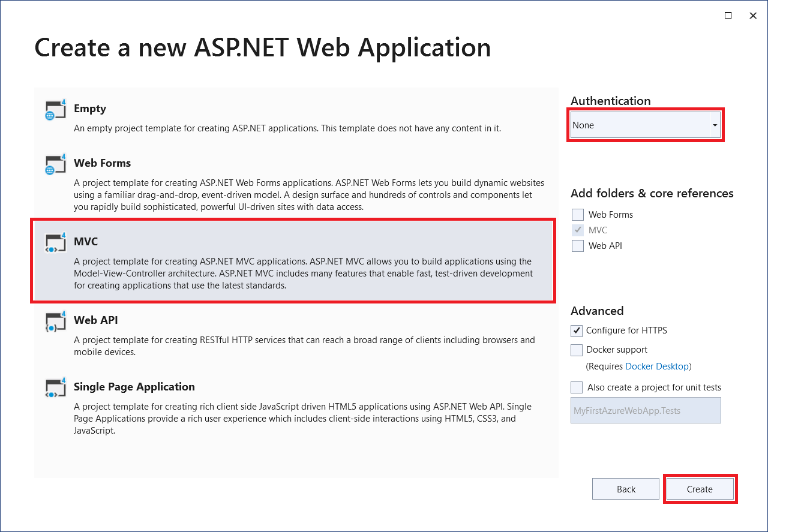Viewport: 804px width, 532px height.
Task: Uncheck Configure for HTTPS
Action: (x=577, y=330)
